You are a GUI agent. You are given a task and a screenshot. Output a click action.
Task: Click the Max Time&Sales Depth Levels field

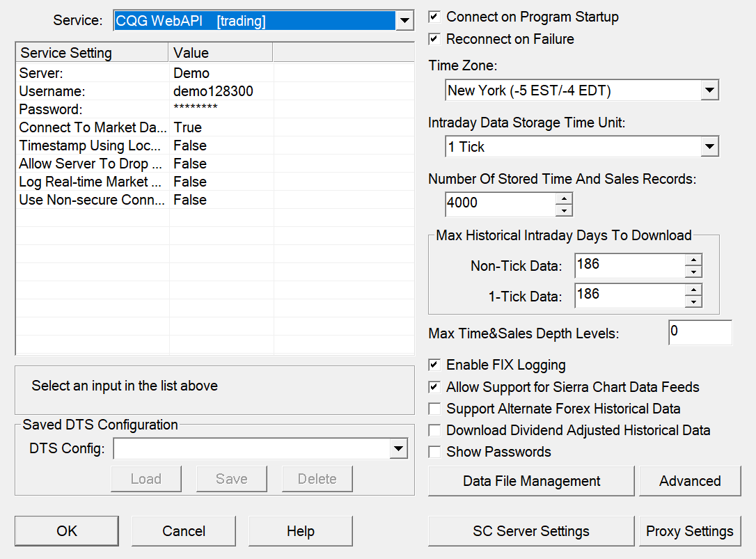pyautogui.click(x=700, y=333)
